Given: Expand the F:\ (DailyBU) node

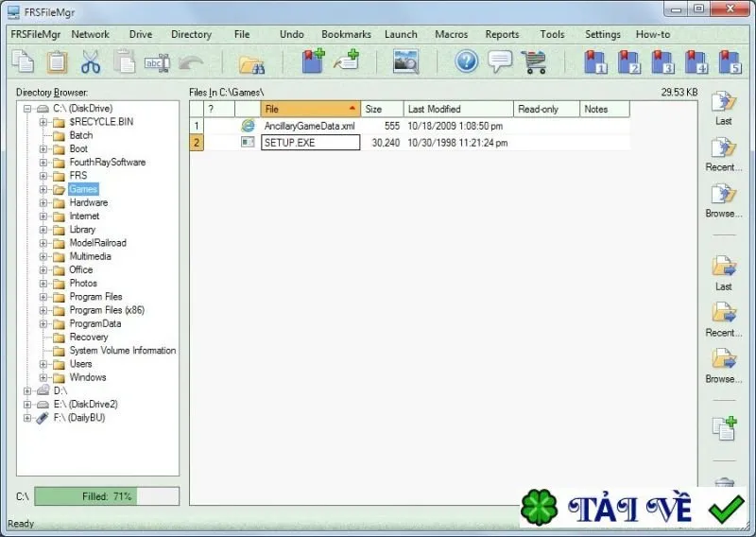Looking at the screenshot, I should tap(27, 418).
